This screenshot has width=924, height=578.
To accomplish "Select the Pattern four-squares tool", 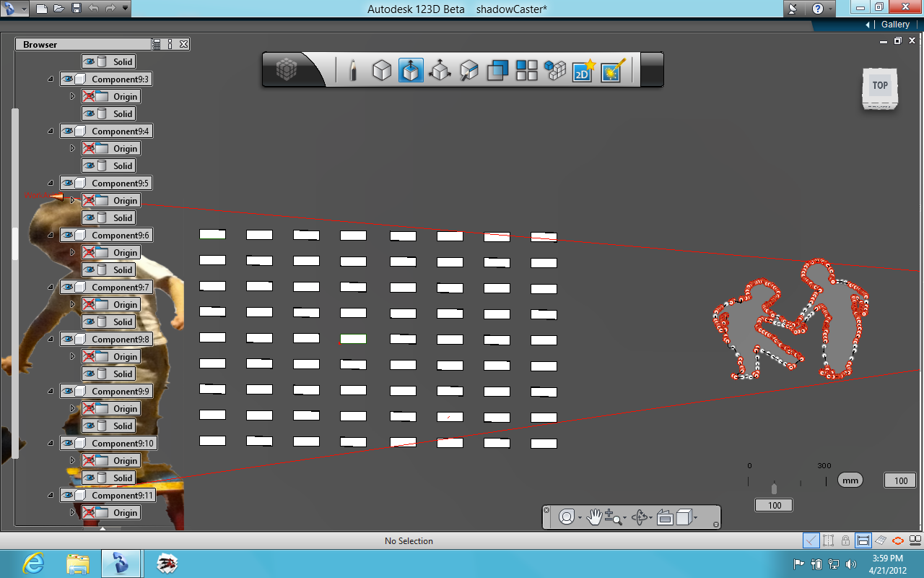I will 526,71.
